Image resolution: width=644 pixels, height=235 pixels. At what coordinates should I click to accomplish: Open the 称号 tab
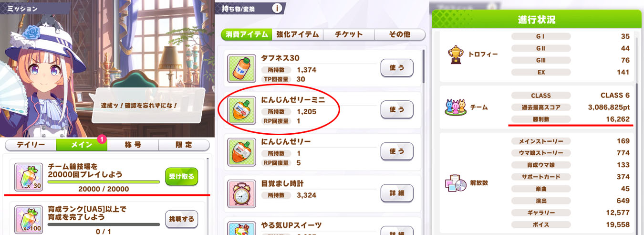click(133, 145)
